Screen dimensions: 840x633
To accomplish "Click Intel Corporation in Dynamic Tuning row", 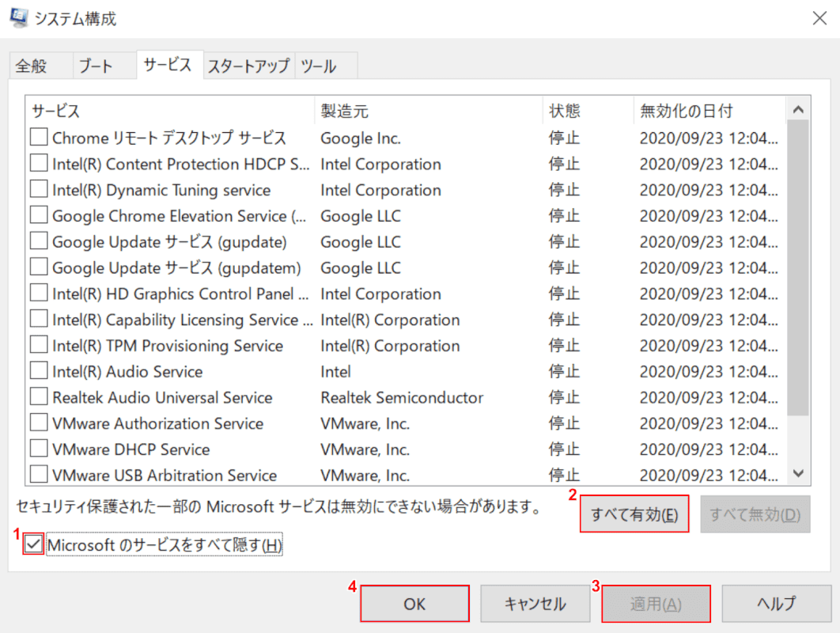I will coord(381,190).
